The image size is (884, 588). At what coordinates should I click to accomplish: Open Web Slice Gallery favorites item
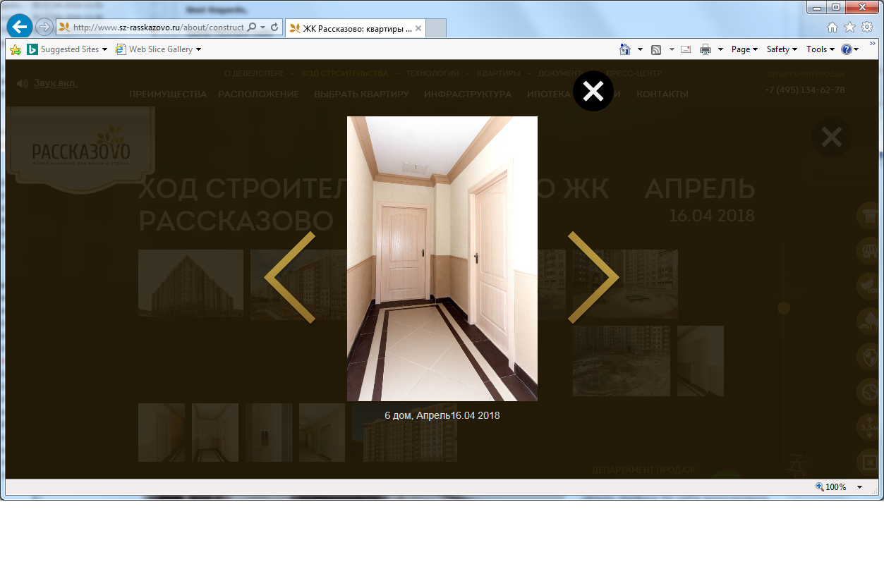tap(159, 49)
